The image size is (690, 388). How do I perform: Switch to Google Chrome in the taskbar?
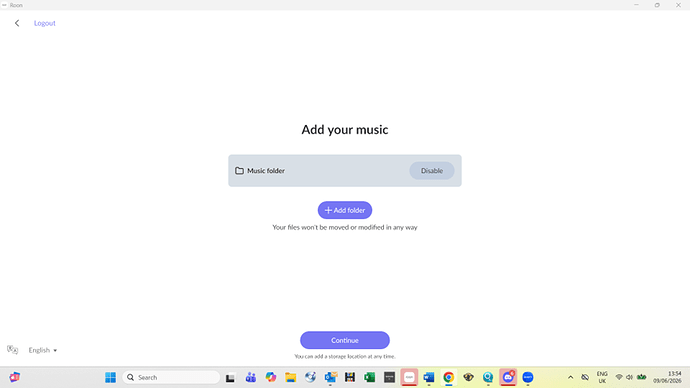coord(448,377)
